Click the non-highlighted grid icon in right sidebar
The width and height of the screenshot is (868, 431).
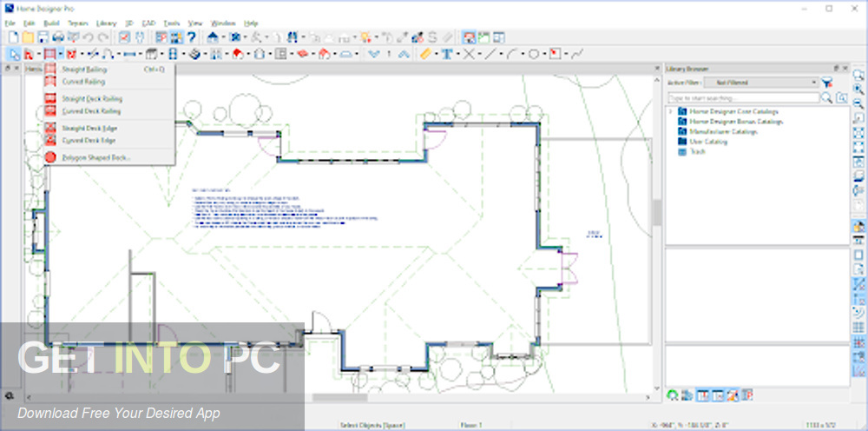[x=858, y=327]
